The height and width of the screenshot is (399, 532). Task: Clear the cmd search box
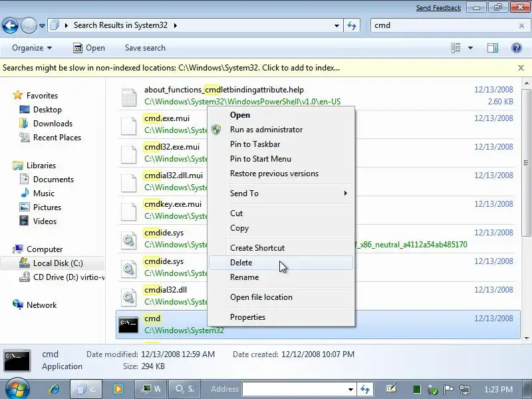pos(521,25)
